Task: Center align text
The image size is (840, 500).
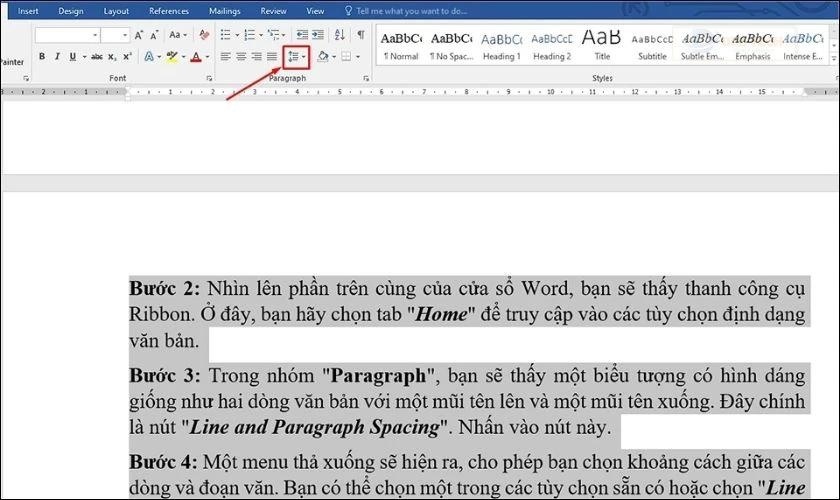Action: click(241, 56)
